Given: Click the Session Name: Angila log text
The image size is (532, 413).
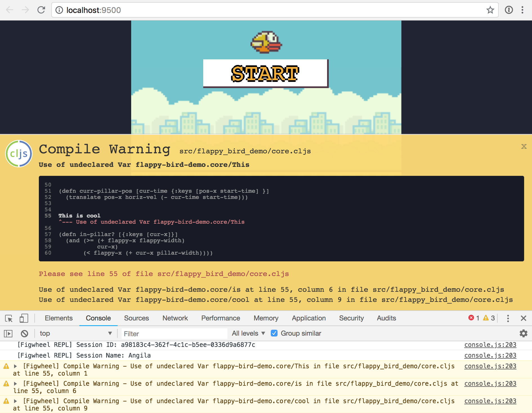Looking at the screenshot, I should (84, 356).
